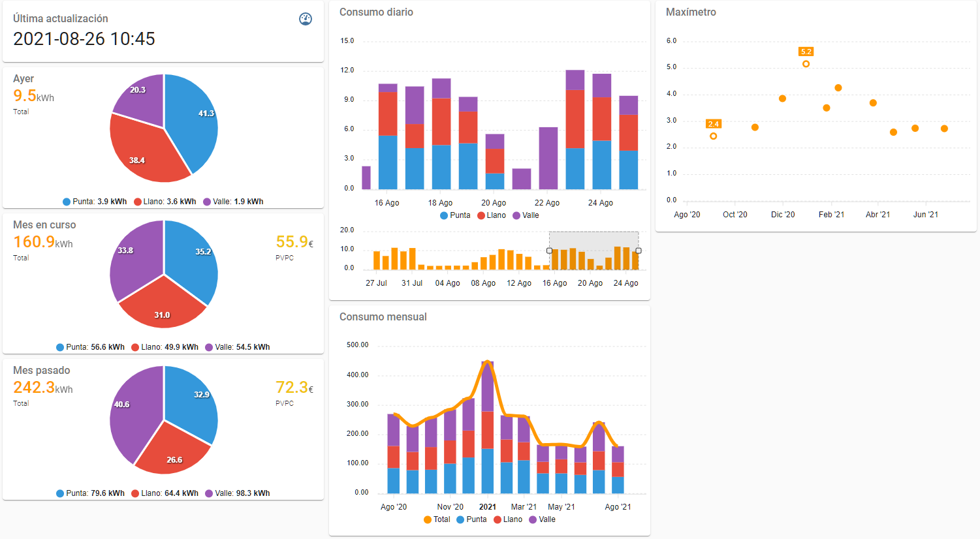Toggle Punta 3.9 kWh legend in Ayer card
Screen dimensions: 980x539
[x=95, y=202]
